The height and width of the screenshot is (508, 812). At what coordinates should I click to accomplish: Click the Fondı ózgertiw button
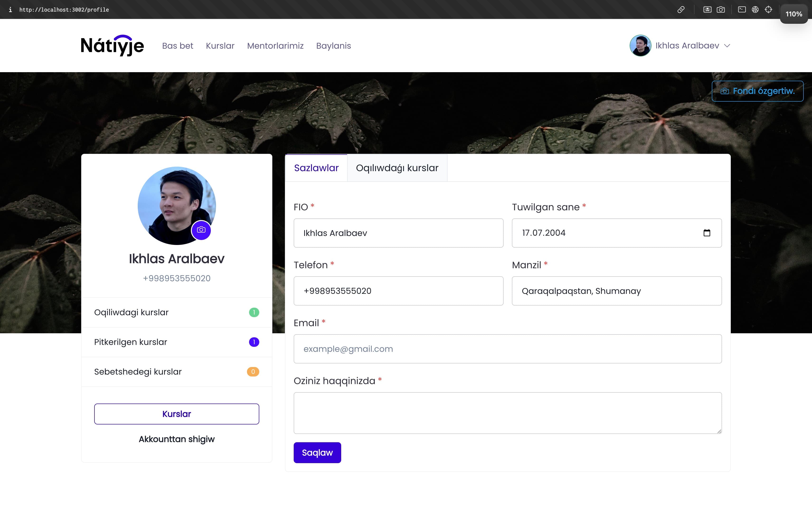[757, 91]
